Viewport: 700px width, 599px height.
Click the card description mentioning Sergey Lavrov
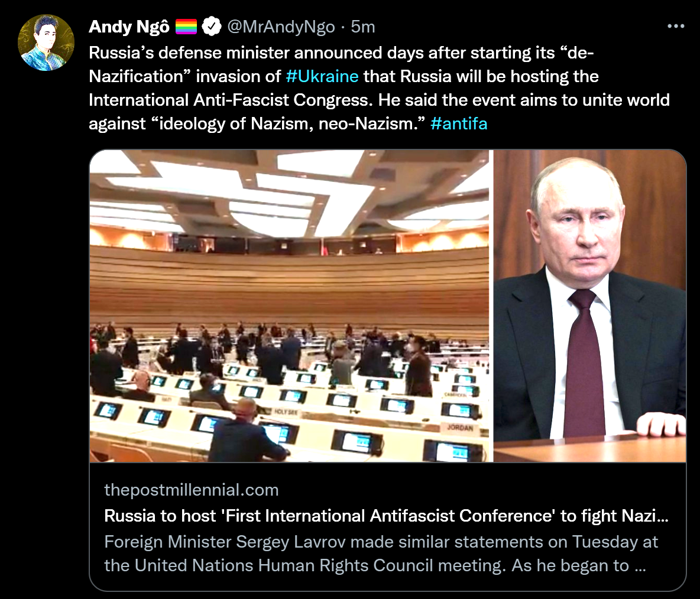(381, 554)
